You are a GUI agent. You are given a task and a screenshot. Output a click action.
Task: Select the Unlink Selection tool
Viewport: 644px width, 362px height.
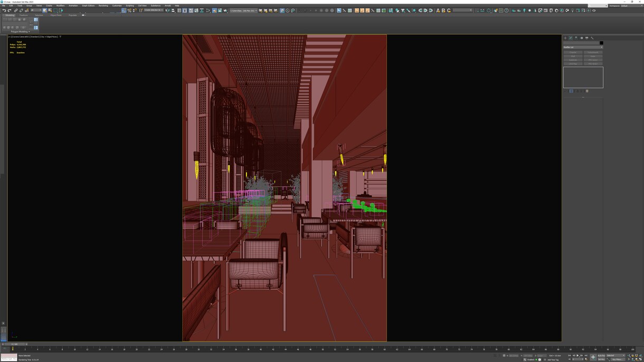(21, 11)
